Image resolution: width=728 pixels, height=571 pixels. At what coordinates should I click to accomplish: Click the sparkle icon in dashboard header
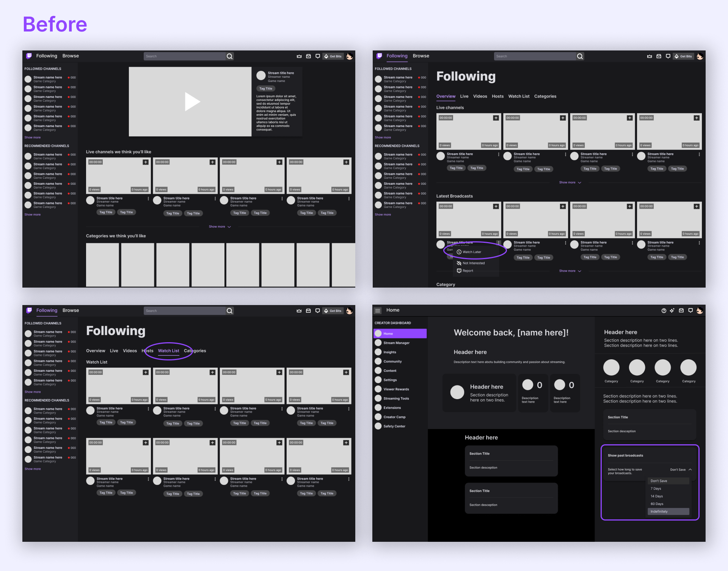click(x=672, y=310)
